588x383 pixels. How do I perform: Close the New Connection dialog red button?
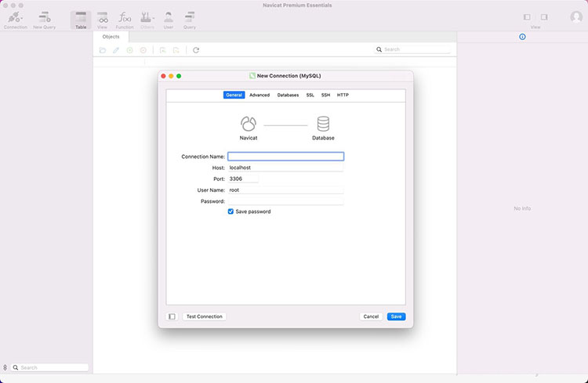click(x=164, y=76)
